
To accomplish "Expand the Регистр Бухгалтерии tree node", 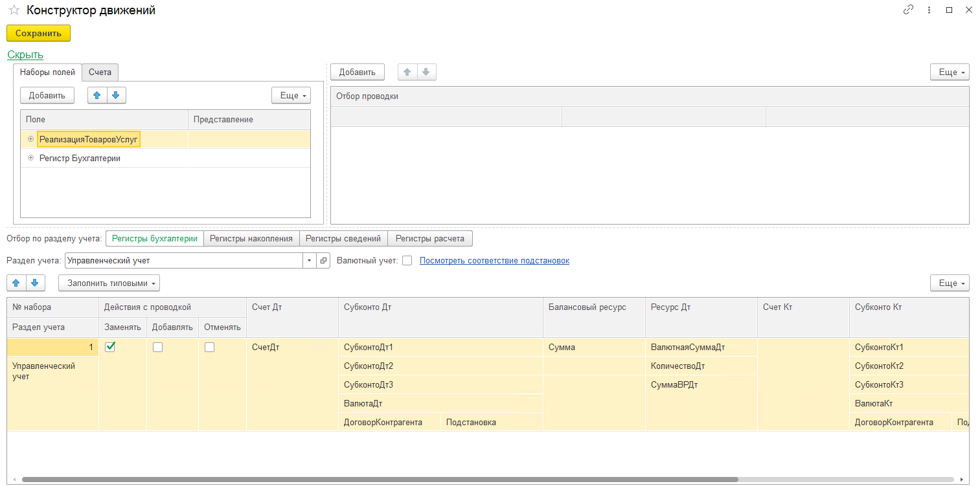I will click(x=30, y=158).
